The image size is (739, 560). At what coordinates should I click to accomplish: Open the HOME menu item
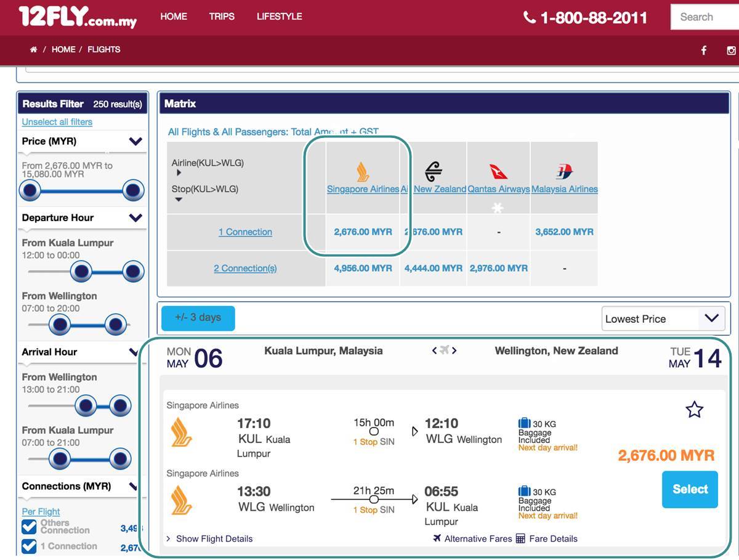[x=174, y=17]
